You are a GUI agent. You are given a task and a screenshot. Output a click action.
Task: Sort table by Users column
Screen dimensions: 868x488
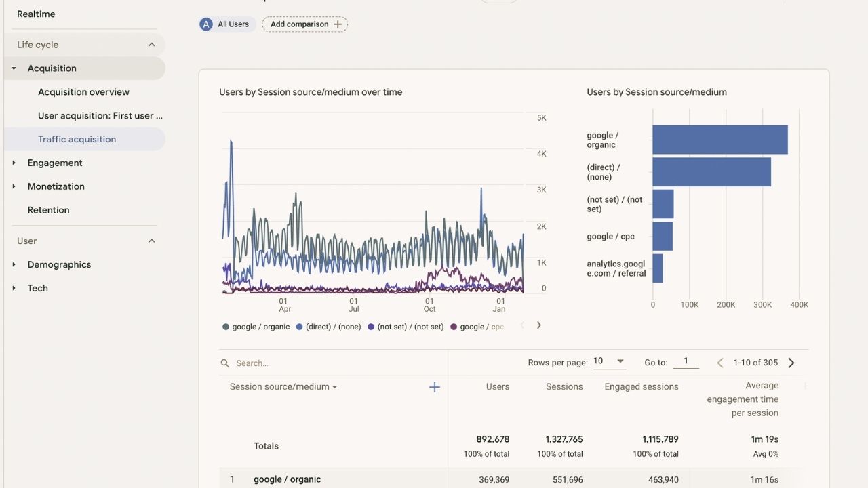tap(497, 387)
